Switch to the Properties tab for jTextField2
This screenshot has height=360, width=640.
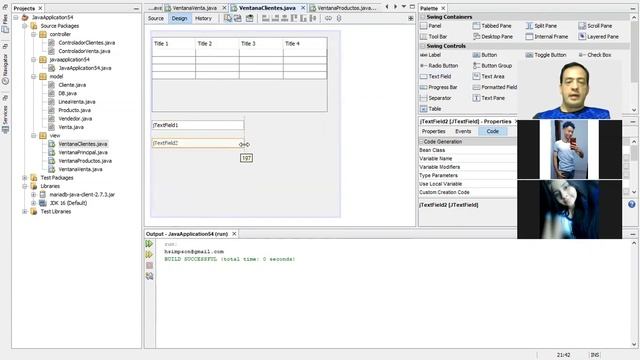click(433, 131)
